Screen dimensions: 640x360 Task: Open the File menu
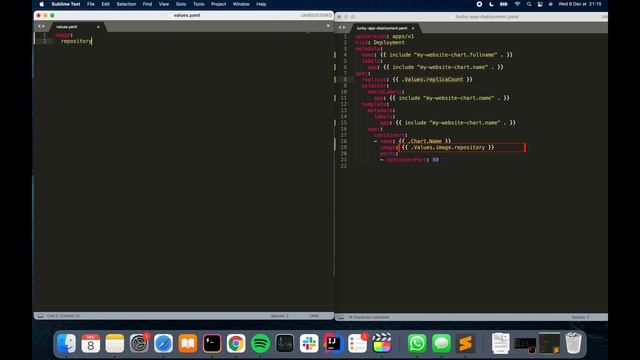tap(91, 4)
